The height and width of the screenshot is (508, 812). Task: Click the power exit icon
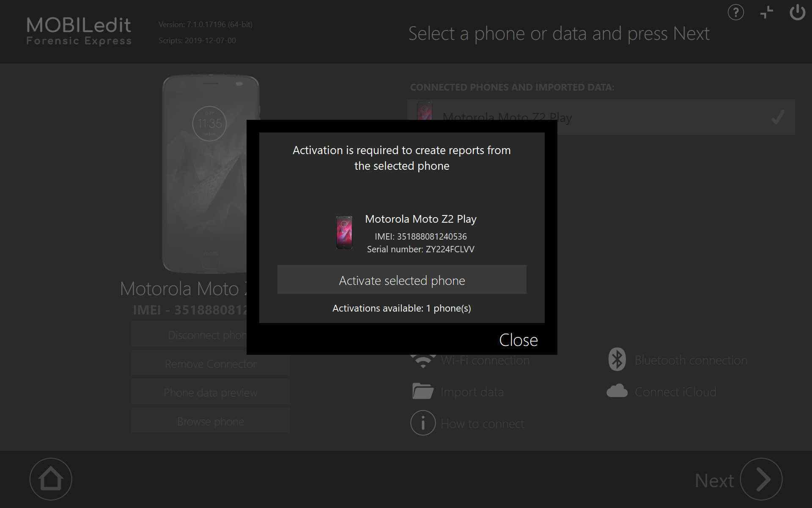pos(797,12)
